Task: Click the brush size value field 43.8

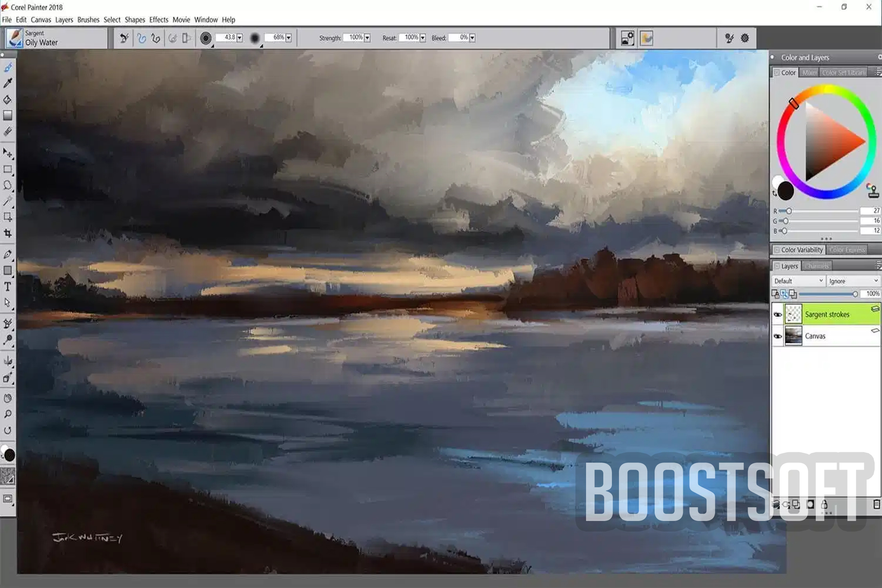Action: (226, 37)
